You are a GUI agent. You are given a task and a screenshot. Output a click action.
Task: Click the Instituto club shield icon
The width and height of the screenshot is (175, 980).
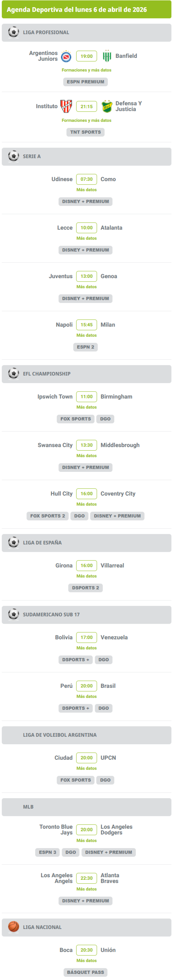pos(66,107)
